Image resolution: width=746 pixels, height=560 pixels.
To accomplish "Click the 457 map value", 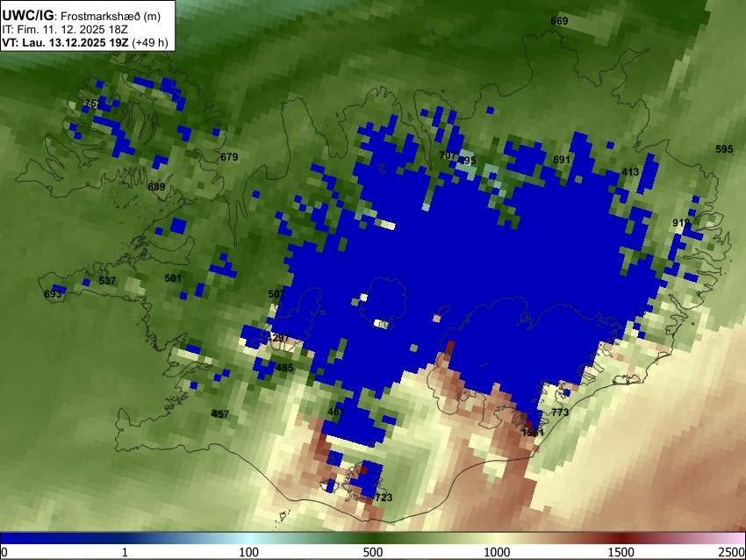I will tap(219, 414).
